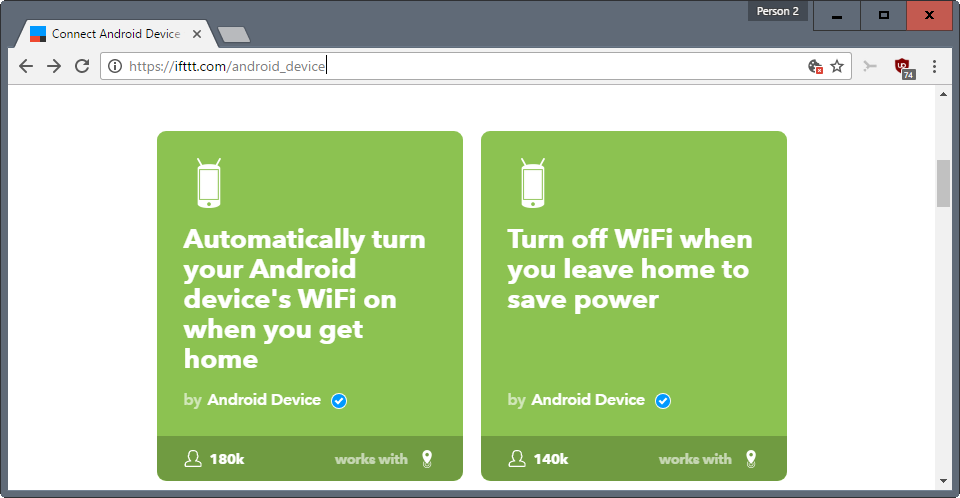Close the Connect Android Device tab
This screenshot has height=498, width=960.
(x=197, y=34)
